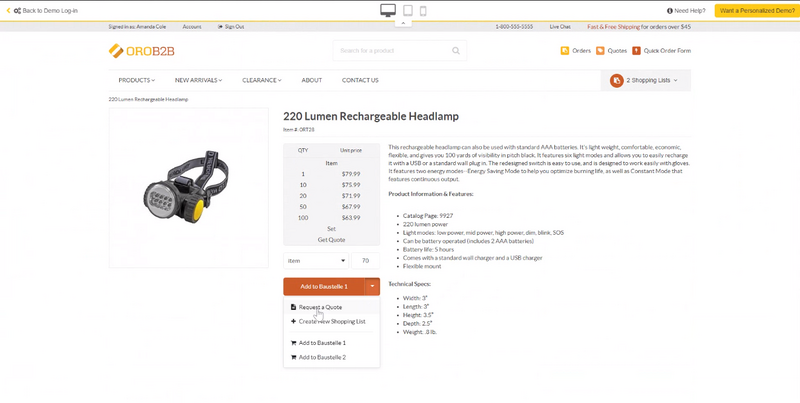Select Request a Quote menu entry
The height and width of the screenshot is (403, 800).
(x=320, y=307)
